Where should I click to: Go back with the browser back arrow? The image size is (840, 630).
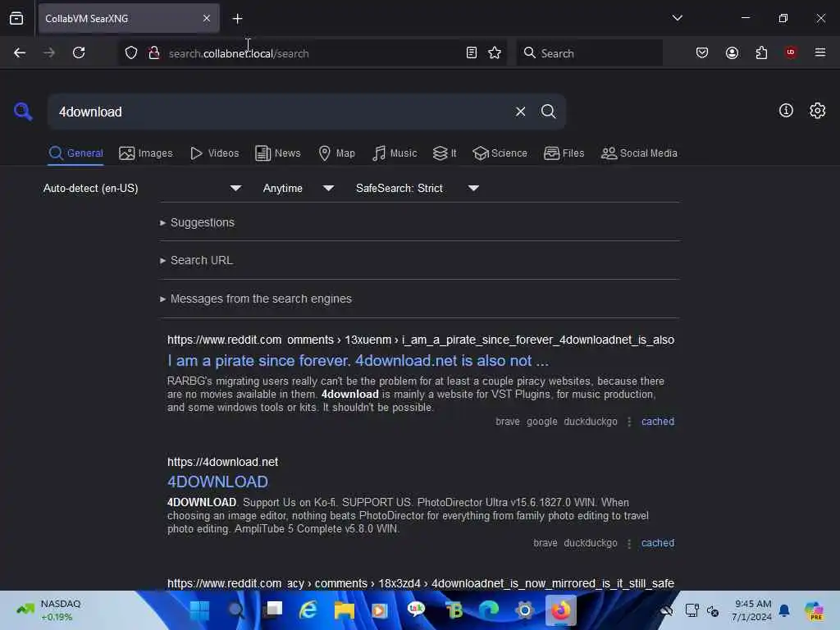(x=20, y=52)
